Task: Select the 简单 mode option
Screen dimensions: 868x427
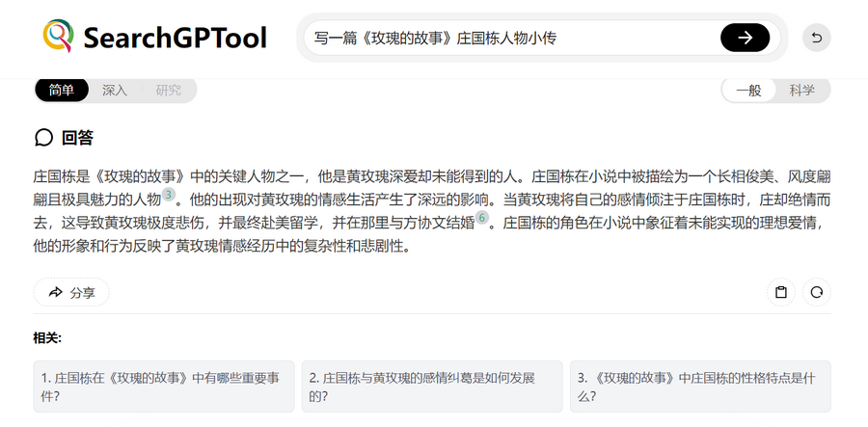Action: coord(61,90)
